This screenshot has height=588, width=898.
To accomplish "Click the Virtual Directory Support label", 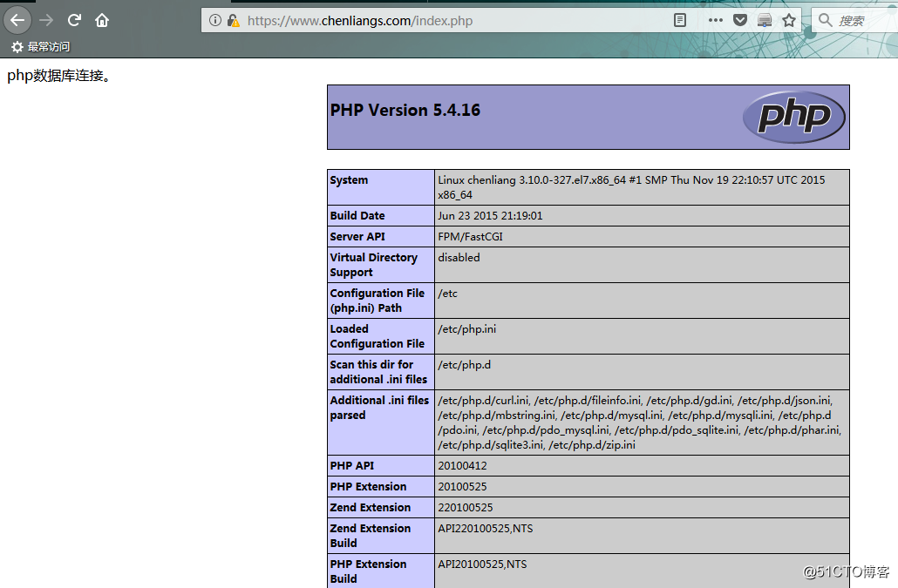I will [x=373, y=265].
